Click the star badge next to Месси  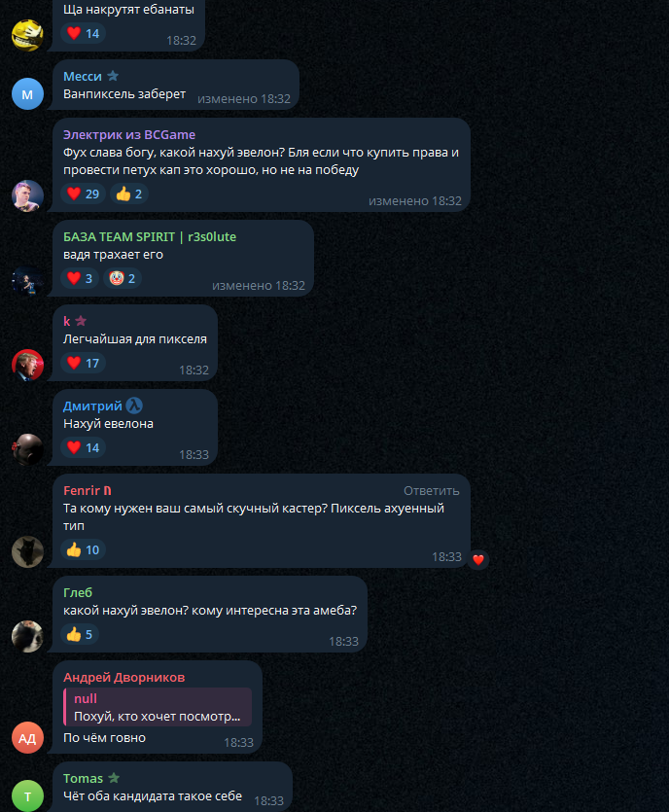113,76
